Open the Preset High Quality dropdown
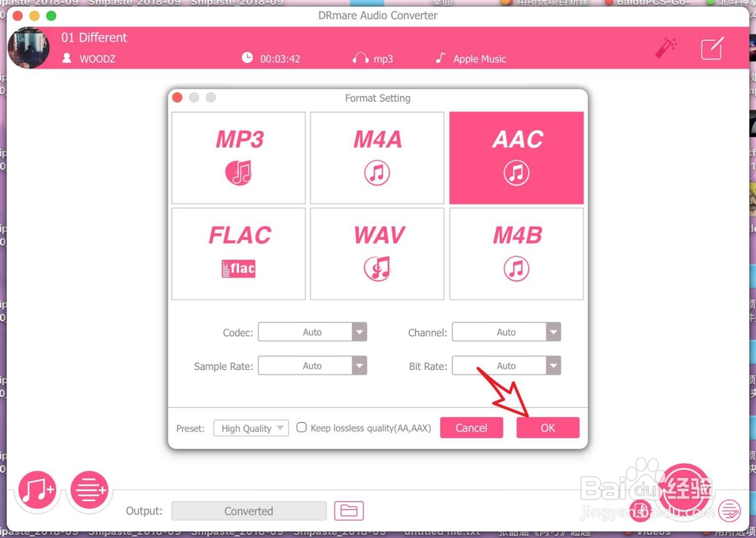Viewport: 756px width, 538px height. [x=251, y=428]
